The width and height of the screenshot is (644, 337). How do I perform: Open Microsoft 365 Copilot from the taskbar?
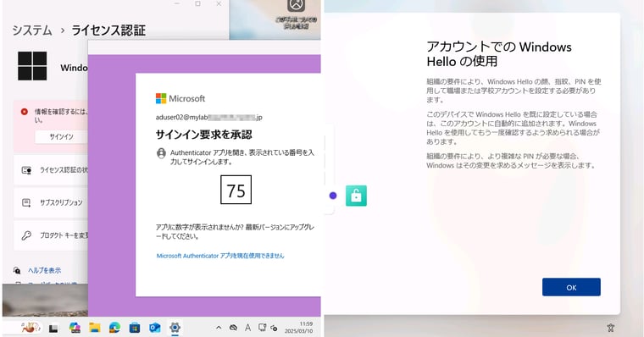(75, 328)
